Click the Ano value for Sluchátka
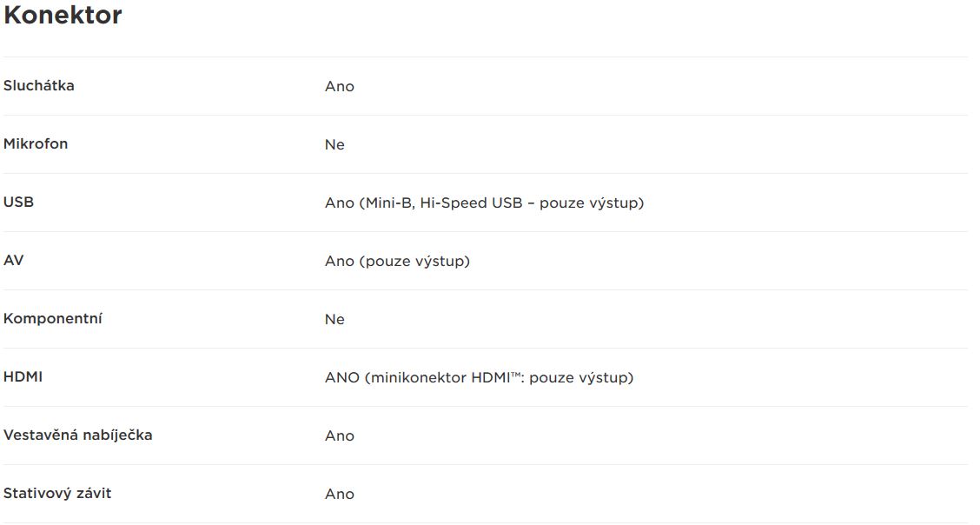Image resolution: width=980 pixels, height=525 pixels. click(x=340, y=86)
